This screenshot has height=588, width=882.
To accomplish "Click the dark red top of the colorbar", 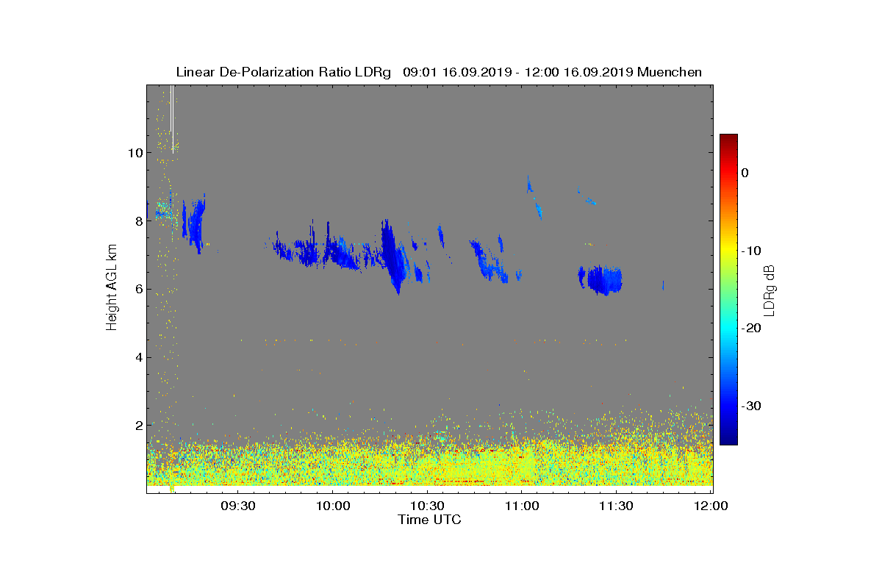I will (x=728, y=140).
